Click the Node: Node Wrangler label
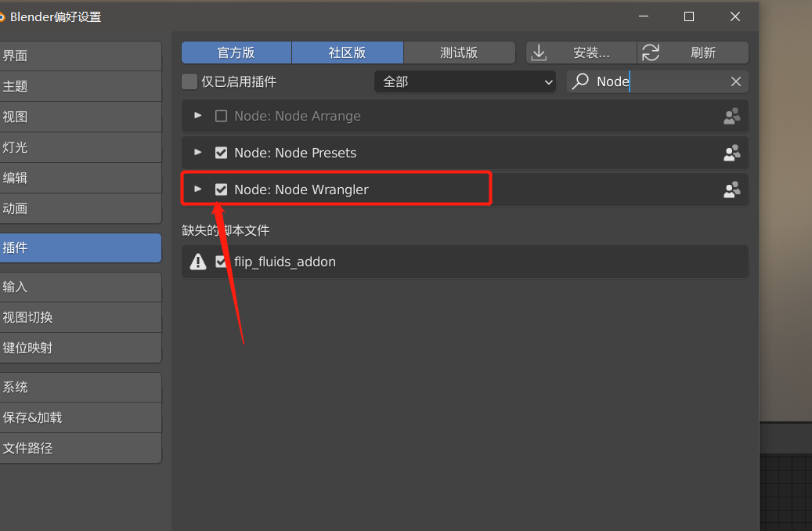The height and width of the screenshot is (531, 812). 301,190
